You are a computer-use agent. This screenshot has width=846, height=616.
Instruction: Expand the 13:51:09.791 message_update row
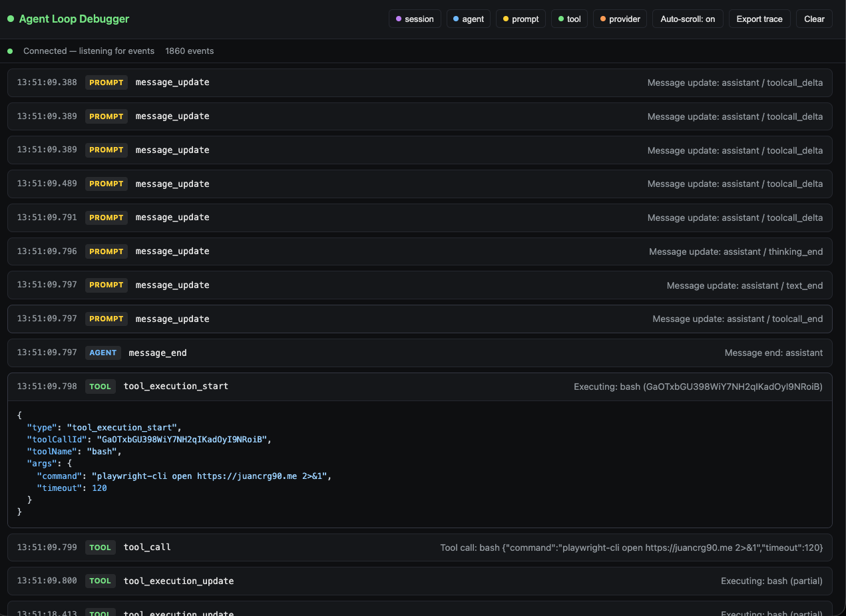[420, 218]
